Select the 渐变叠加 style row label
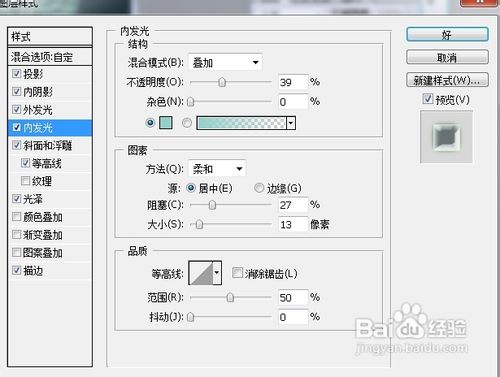 (x=43, y=235)
